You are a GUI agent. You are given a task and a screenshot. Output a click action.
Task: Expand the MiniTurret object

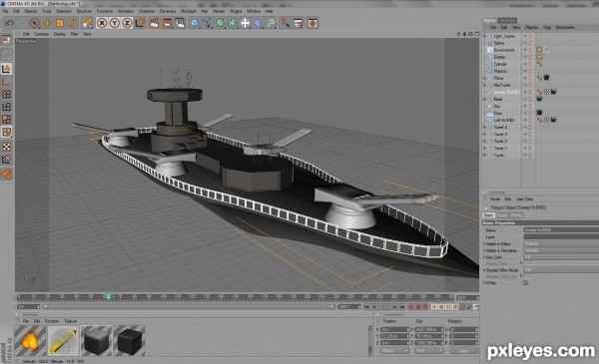(x=485, y=85)
